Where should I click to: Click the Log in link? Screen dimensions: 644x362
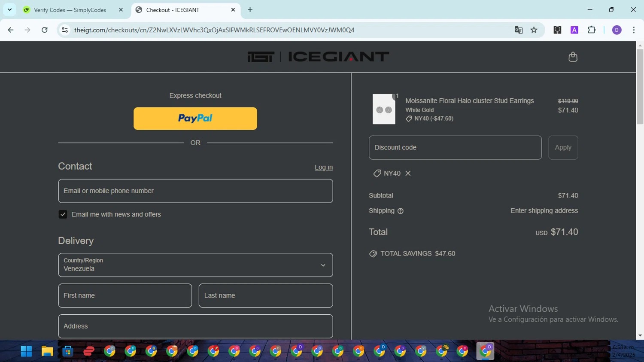324,167
